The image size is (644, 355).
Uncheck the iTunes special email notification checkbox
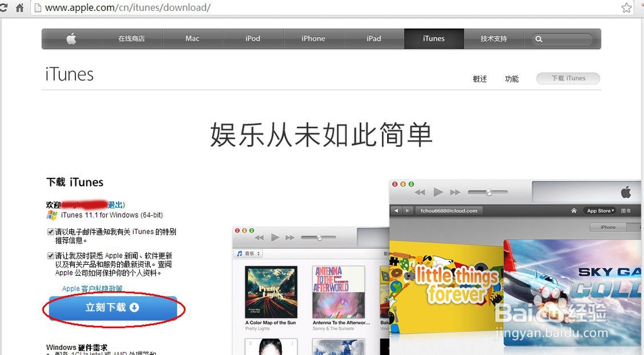50,232
